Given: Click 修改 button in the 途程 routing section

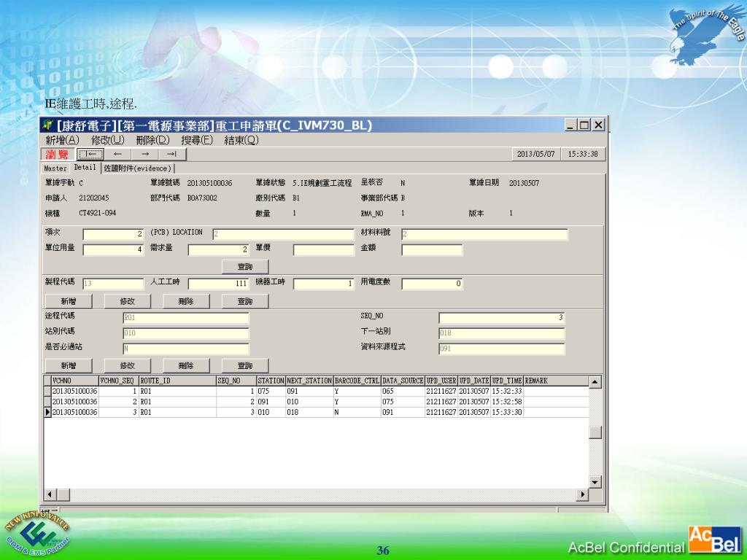Looking at the screenshot, I should (x=127, y=366).
